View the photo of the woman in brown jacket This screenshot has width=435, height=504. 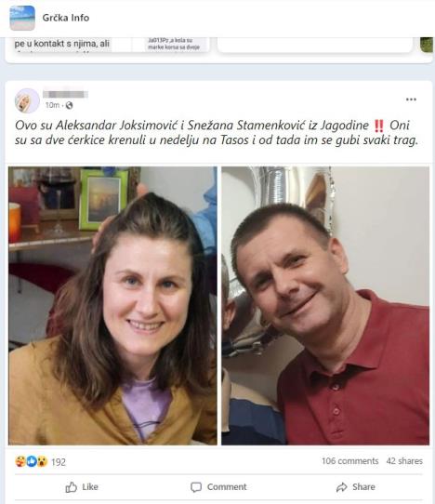[112, 306]
